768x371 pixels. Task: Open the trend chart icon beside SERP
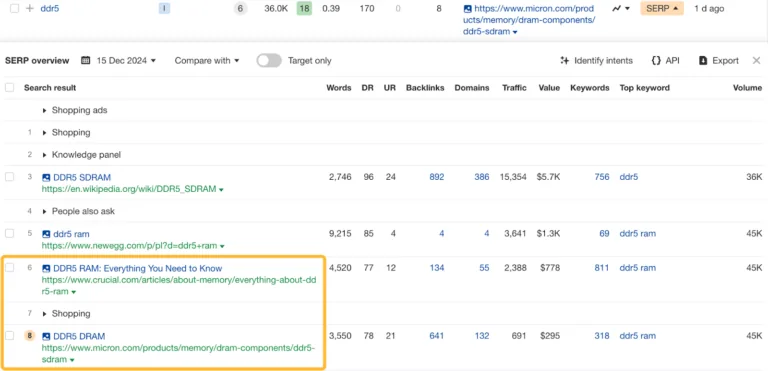[616, 8]
